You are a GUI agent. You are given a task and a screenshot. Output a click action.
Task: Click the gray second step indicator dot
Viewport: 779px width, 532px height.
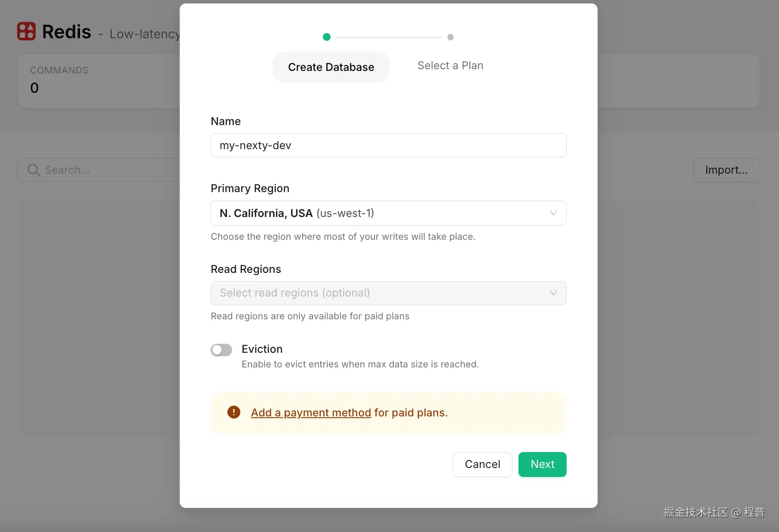pyautogui.click(x=450, y=37)
